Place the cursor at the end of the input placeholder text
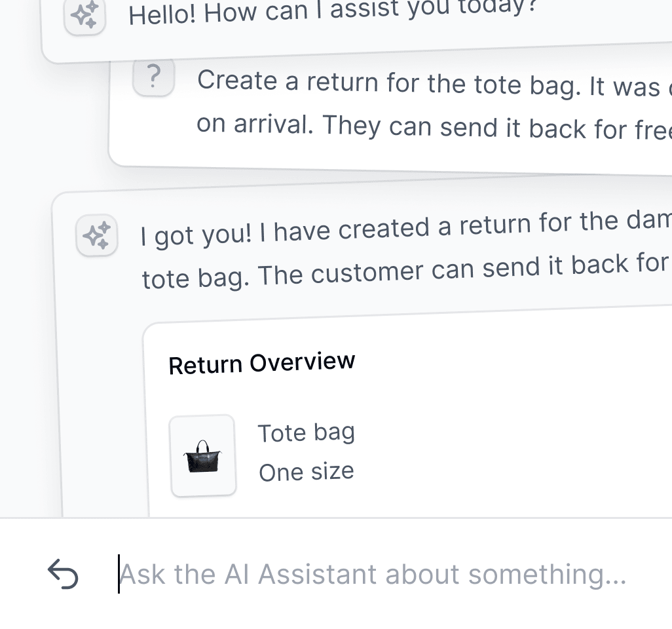Screen dimensions: 672x629 pyautogui.click(x=627, y=574)
